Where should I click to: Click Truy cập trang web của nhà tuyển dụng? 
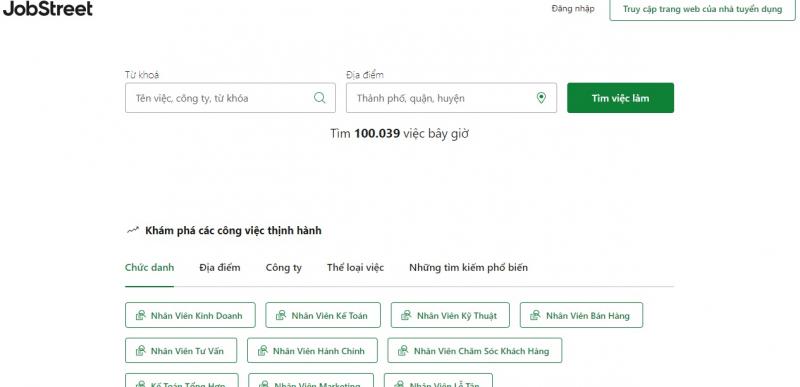pos(703,9)
